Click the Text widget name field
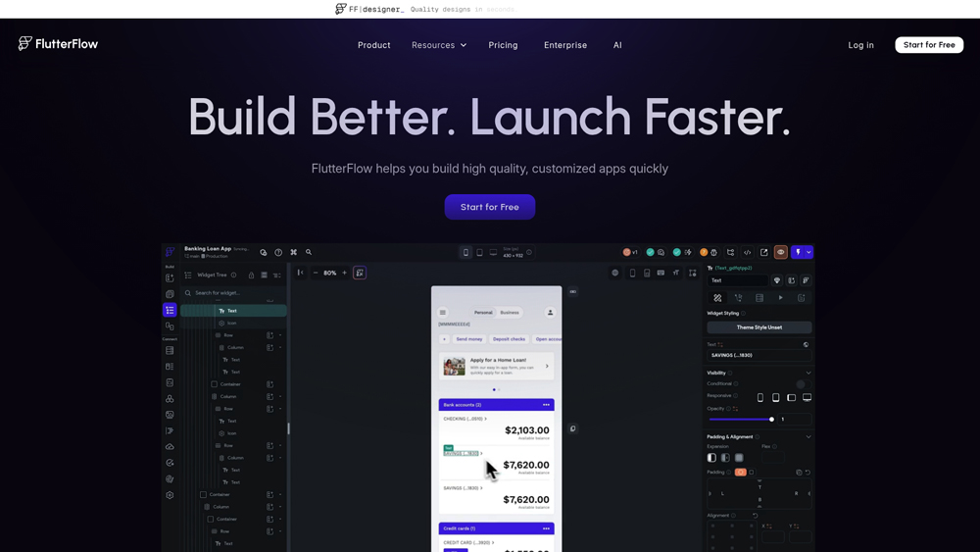This screenshot has height=552, width=980. [738, 280]
